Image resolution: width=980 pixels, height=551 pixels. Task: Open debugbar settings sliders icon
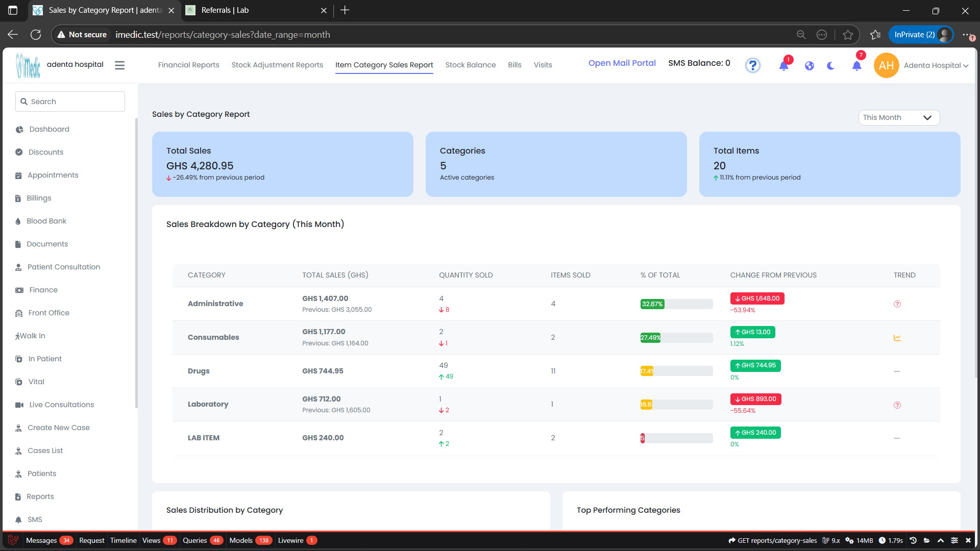coord(954,540)
